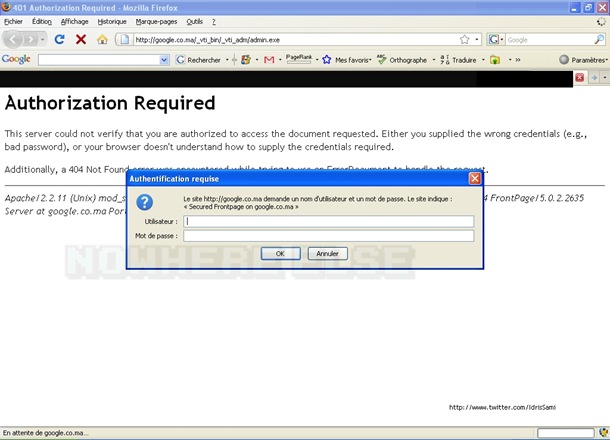This screenshot has width=610, height=440.
Task: Open the ? help menu
Action: 214,22
